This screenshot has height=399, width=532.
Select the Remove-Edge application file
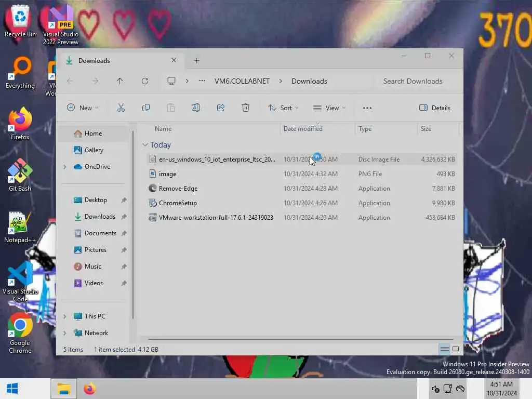pyautogui.click(x=301, y=188)
